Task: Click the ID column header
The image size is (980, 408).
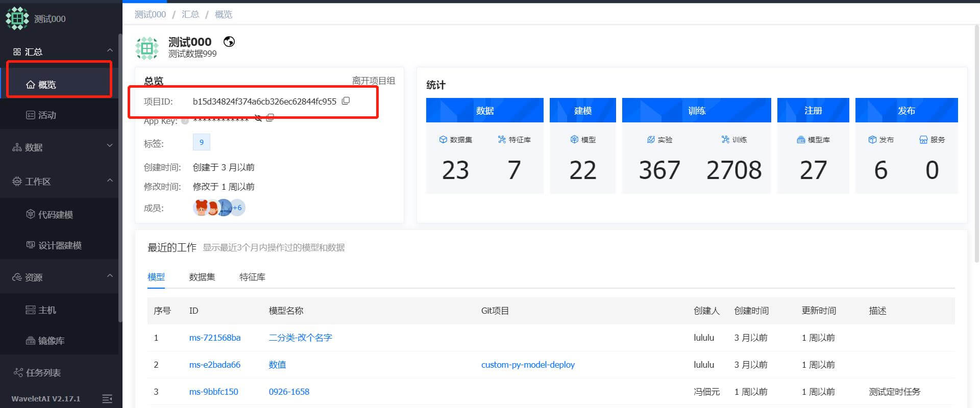Action: 193,311
